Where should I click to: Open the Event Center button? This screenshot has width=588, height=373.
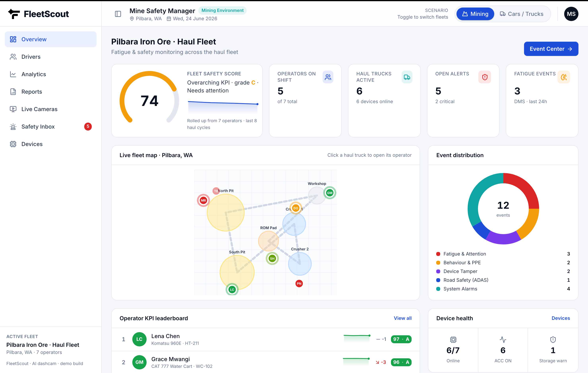[551, 49]
